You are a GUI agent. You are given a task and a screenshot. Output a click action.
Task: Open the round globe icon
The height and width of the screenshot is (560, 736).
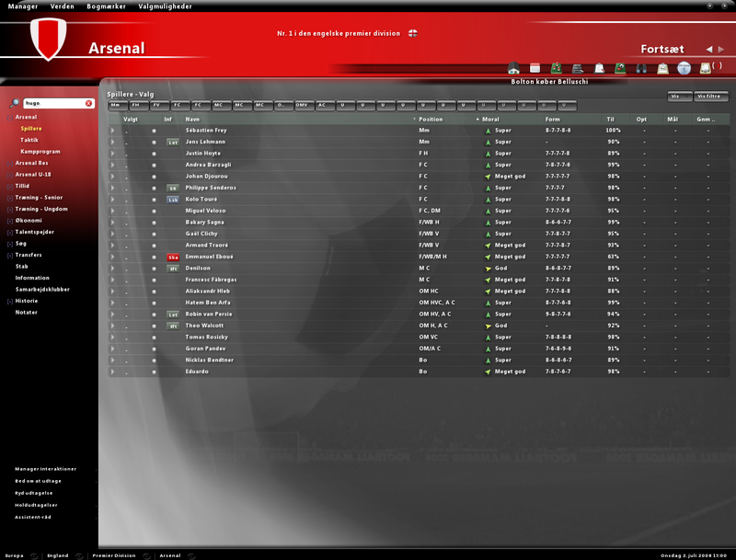click(684, 68)
